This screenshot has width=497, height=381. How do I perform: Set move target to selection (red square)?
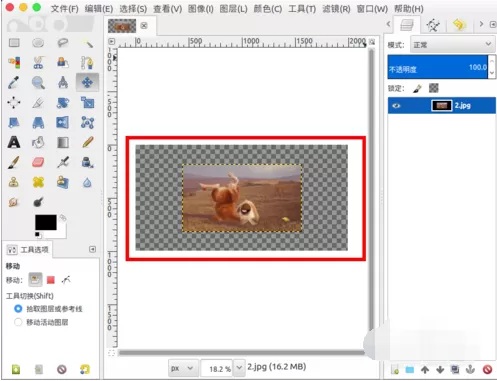pyautogui.click(x=51, y=280)
